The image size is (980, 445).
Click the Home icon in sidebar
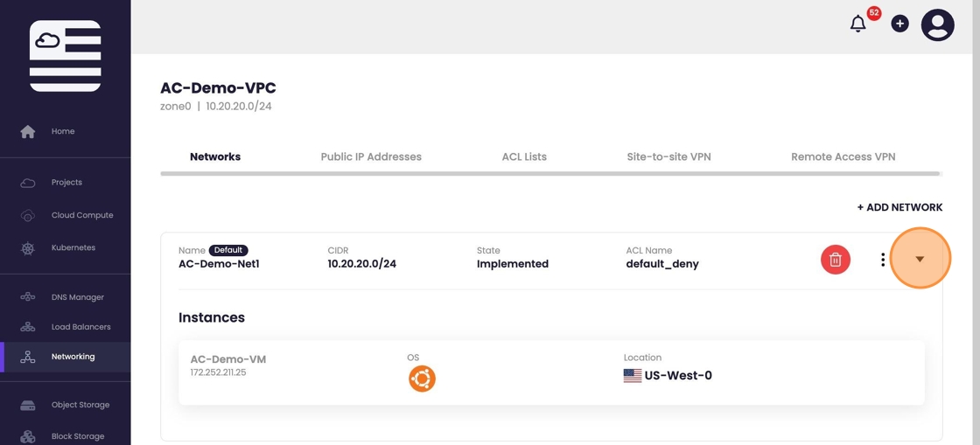(x=28, y=132)
